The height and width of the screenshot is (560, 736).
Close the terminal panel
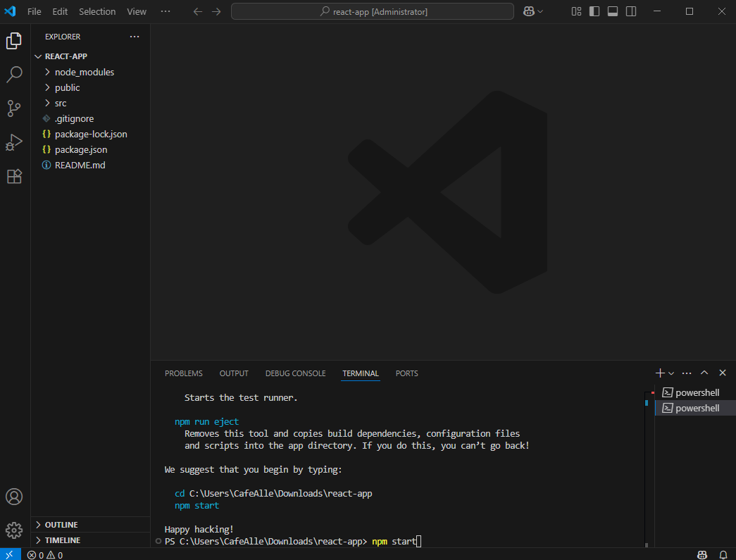pos(723,373)
